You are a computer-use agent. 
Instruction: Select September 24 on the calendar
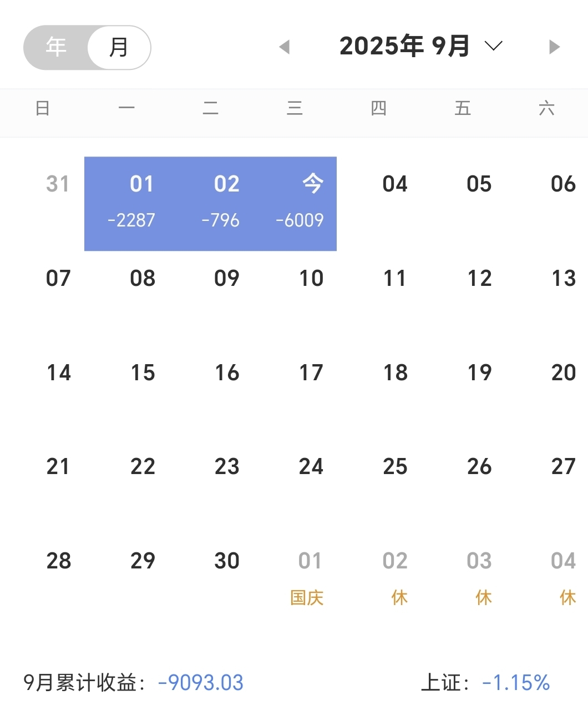pos(311,466)
